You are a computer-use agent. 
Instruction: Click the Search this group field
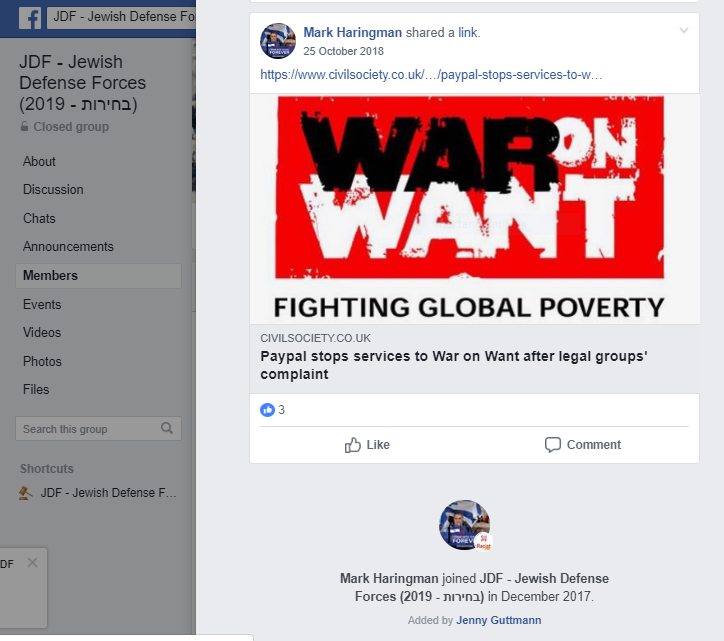tap(98, 429)
